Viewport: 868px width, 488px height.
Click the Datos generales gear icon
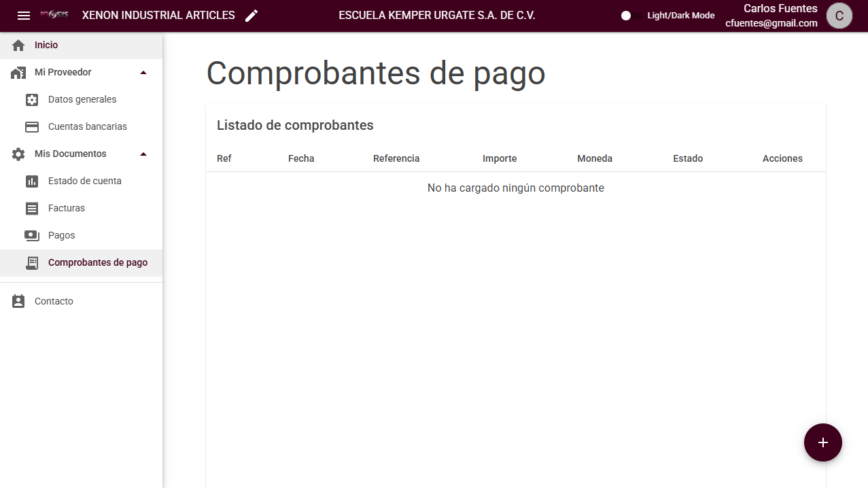pos(32,100)
